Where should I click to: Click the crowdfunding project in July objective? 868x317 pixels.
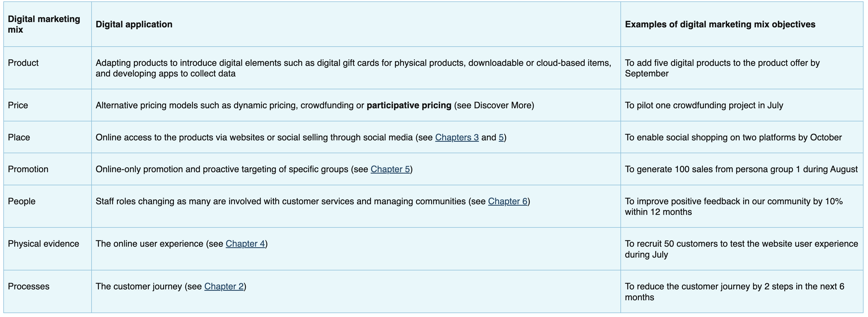(704, 105)
